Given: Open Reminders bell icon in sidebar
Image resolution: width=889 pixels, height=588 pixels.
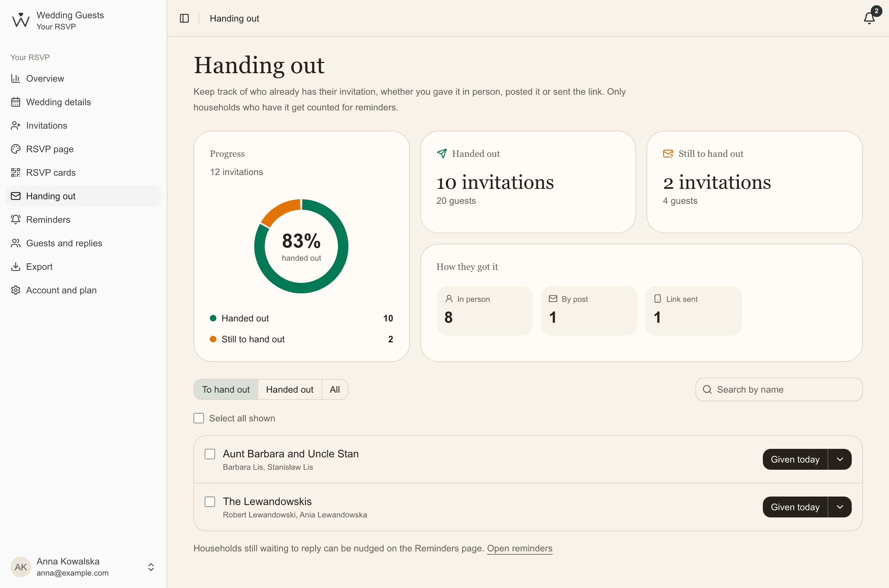Looking at the screenshot, I should (x=15, y=220).
